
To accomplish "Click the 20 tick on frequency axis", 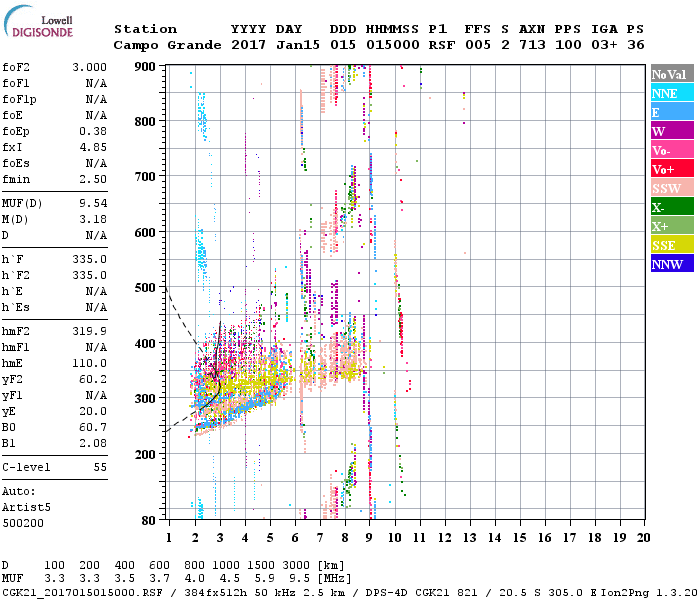I will pos(645,538).
